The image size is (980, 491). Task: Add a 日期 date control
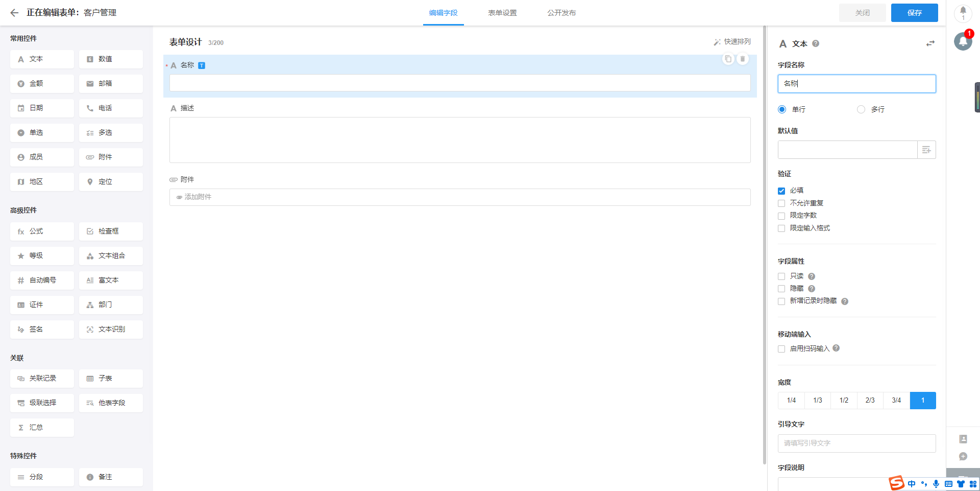click(42, 108)
